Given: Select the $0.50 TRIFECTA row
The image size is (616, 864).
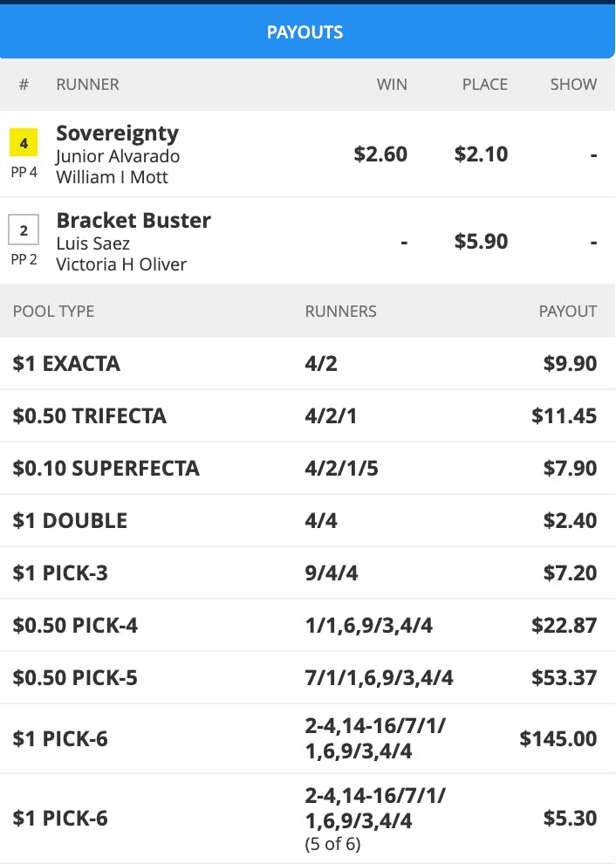Looking at the screenshot, I should pos(308,415).
